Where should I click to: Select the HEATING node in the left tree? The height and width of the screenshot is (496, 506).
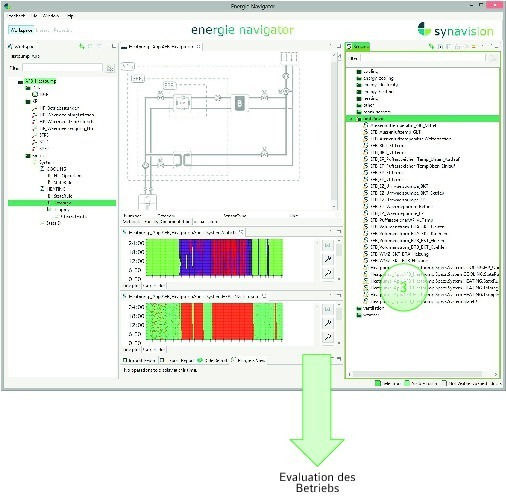coord(56,189)
